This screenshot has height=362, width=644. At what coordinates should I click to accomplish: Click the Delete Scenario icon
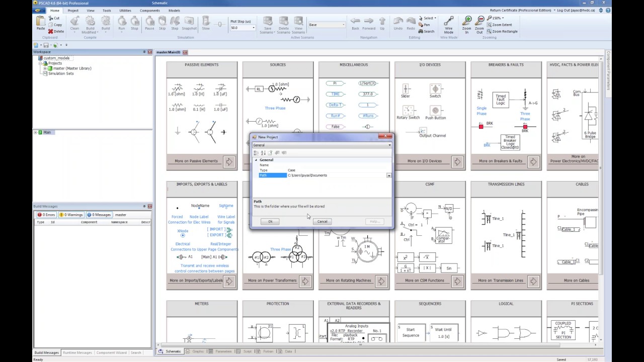[x=284, y=21]
